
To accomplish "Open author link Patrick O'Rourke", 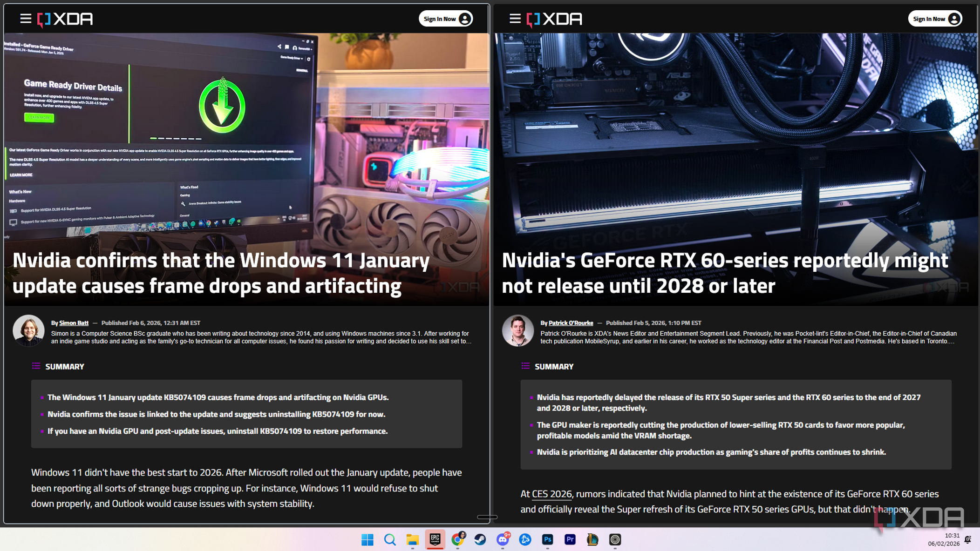I will (x=571, y=323).
